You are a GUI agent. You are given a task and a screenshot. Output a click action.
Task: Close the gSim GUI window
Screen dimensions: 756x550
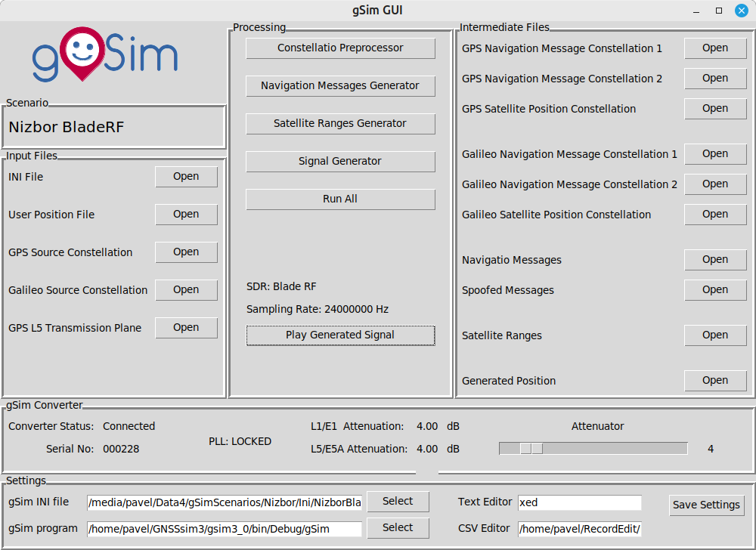[x=742, y=11]
